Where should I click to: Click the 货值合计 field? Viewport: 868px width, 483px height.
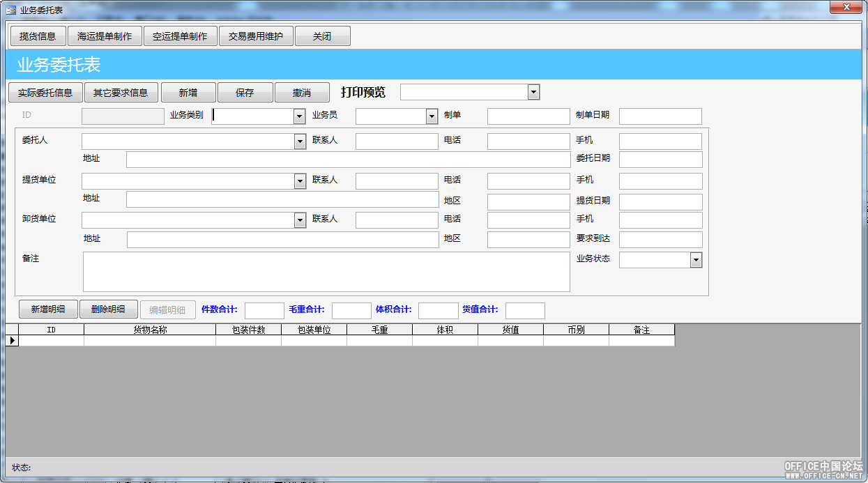click(x=525, y=311)
